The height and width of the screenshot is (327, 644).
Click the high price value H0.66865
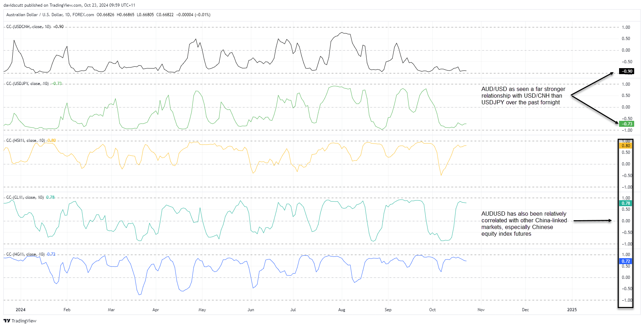(125, 15)
